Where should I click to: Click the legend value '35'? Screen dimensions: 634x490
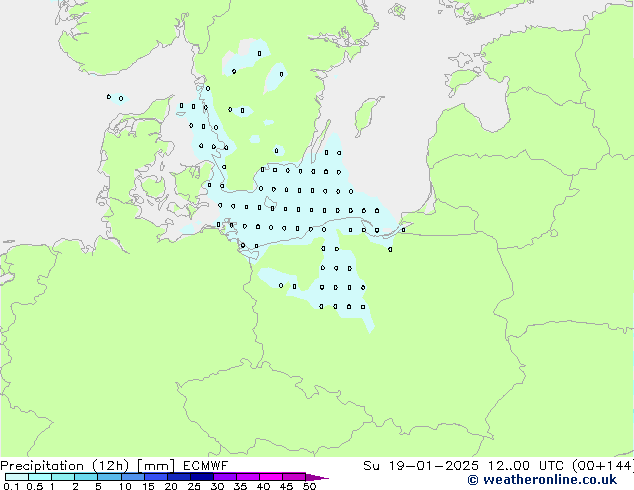(x=240, y=486)
